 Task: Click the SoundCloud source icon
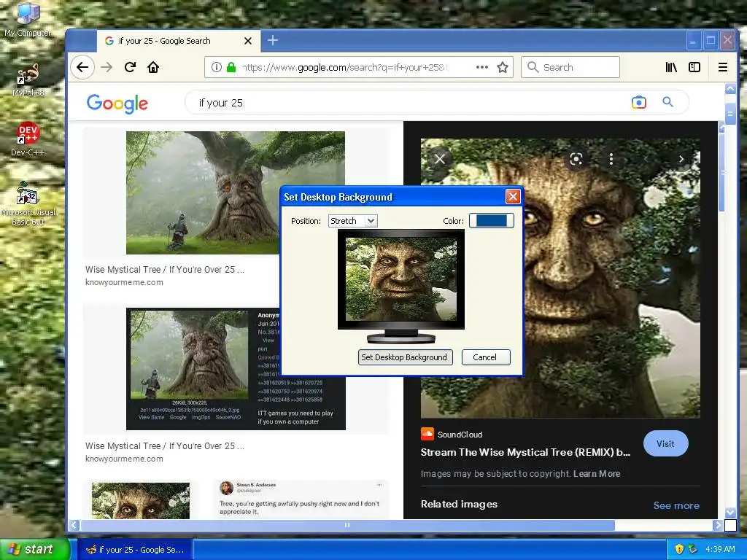click(x=427, y=434)
